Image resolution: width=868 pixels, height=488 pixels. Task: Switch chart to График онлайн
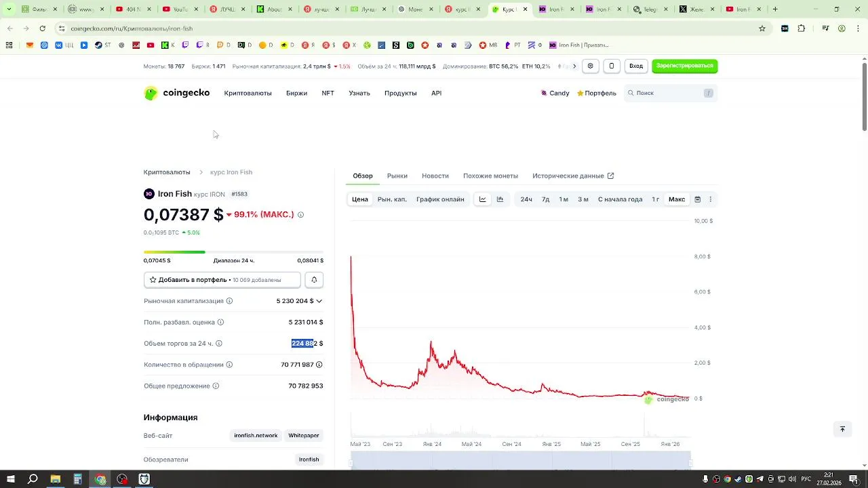[x=440, y=199]
